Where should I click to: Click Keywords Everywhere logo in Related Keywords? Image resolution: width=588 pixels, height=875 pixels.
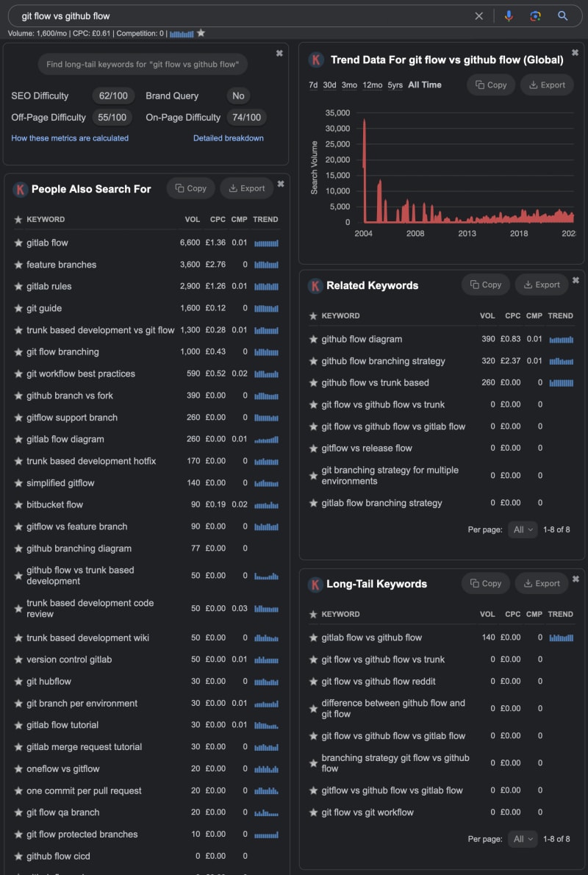tap(315, 286)
